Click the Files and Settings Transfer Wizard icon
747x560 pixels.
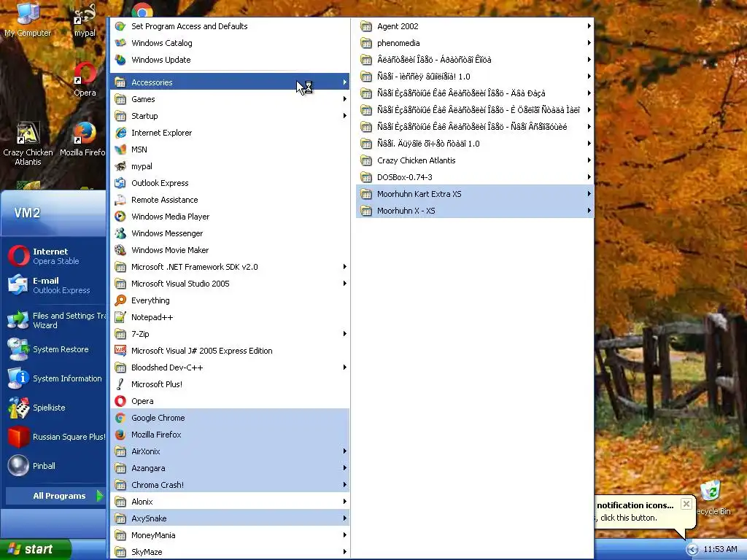point(18,320)
